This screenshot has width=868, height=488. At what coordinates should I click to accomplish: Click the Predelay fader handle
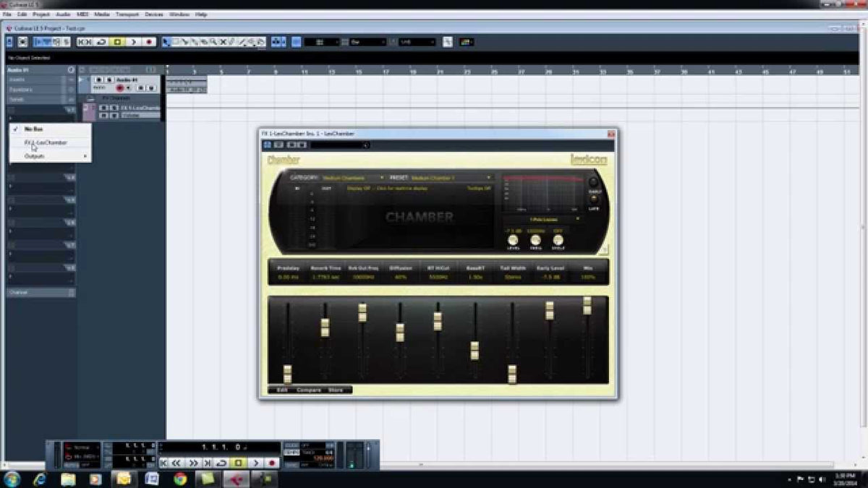[x=287, y=374]
